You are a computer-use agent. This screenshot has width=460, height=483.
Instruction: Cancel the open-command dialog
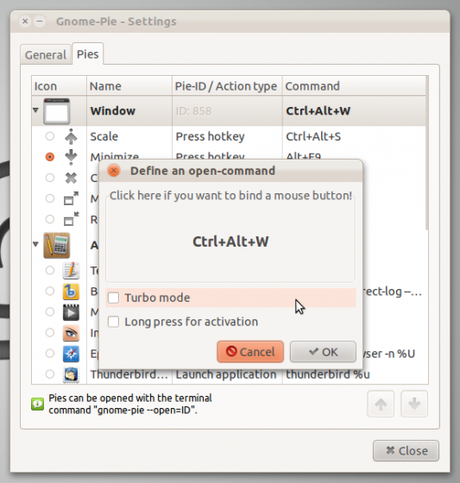(250, 352)
